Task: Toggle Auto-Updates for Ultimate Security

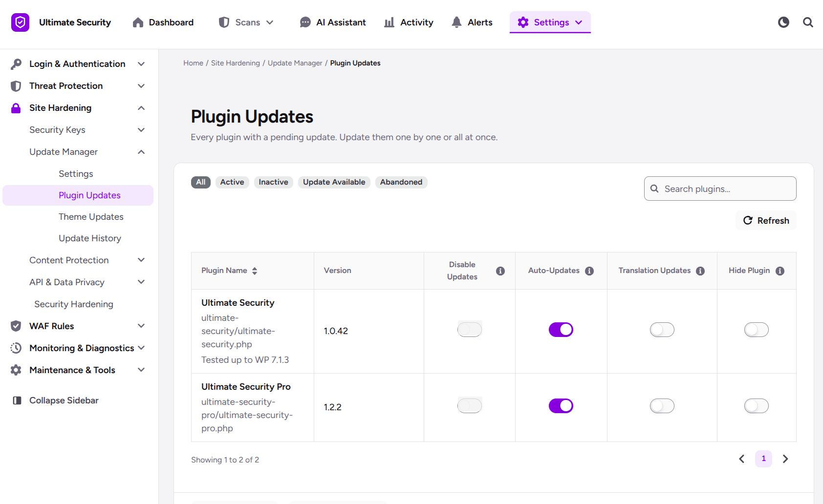Action: 561,330
